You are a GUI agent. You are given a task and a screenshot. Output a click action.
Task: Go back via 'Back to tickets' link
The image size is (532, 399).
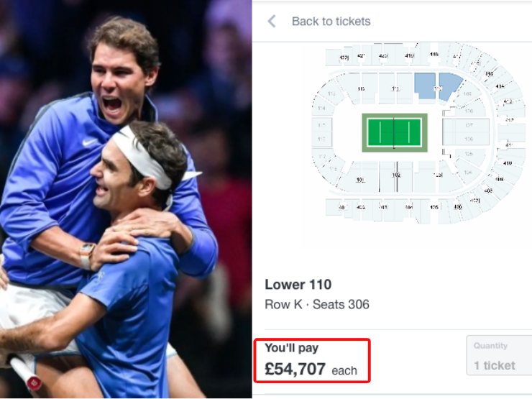(331, 22)
